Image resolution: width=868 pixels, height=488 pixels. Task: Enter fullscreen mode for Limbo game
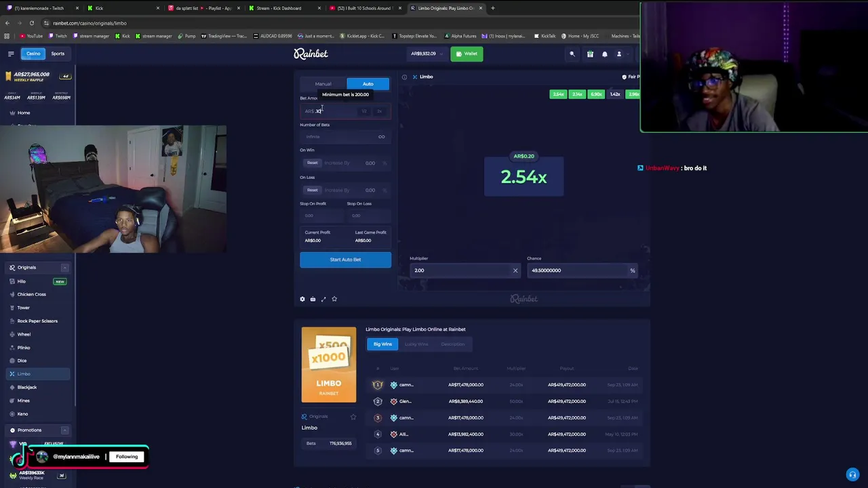323,299
